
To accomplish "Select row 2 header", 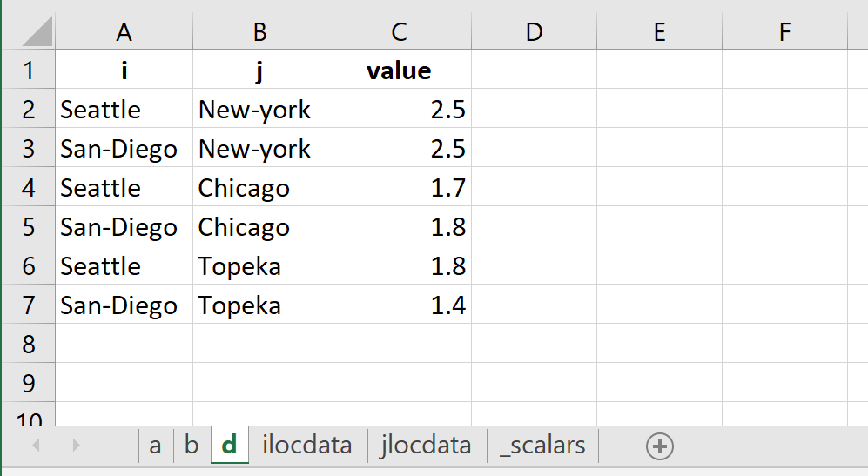I will (29, 109).
